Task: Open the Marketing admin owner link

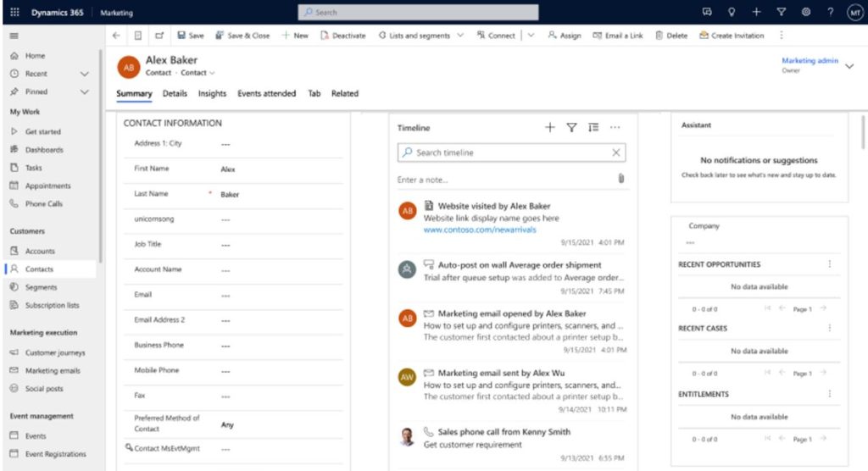Action: 810,60
